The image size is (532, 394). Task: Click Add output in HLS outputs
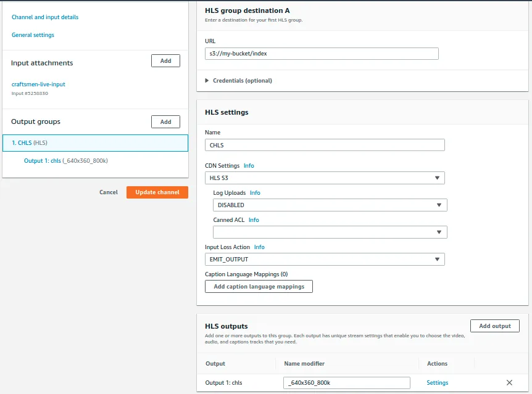[495, 326]
